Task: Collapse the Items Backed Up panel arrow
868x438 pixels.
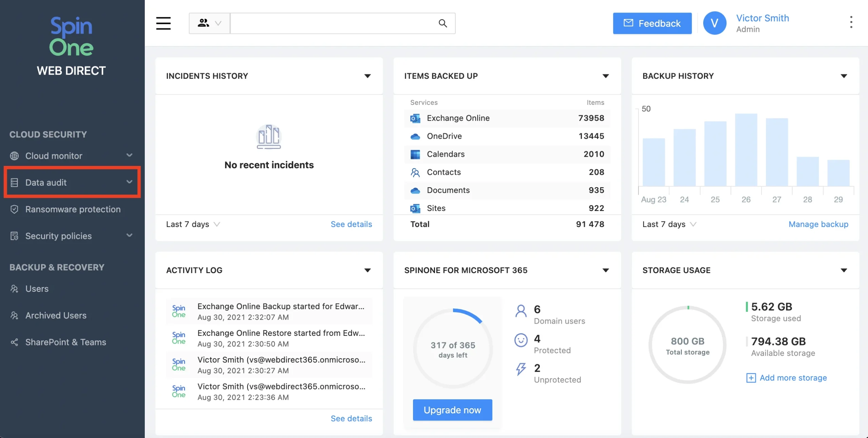Action: pos(606,76)
